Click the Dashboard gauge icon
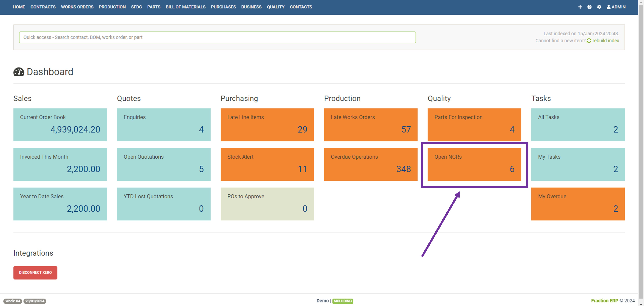This screenshot has height=306, width=644. pyautogui.click(x=19, y=72)
